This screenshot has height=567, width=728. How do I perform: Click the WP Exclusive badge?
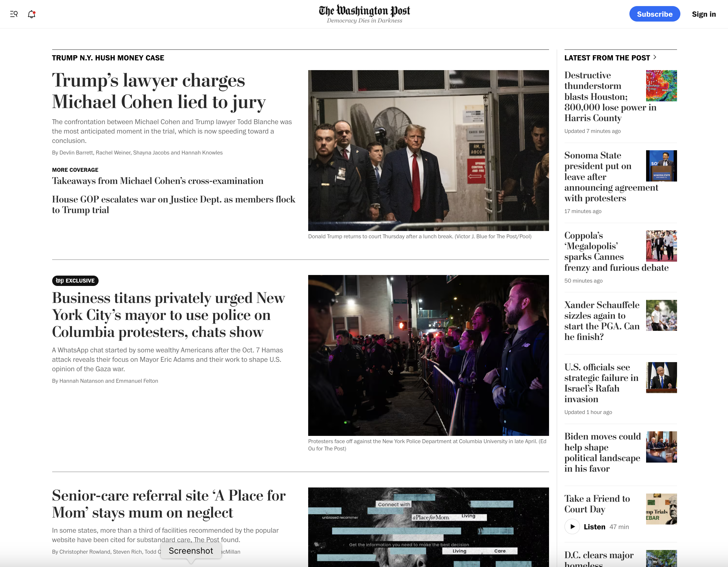(75, 280)
